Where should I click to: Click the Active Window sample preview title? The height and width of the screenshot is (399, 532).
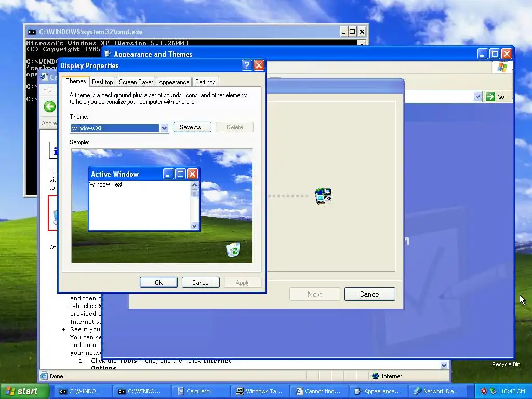pos(115,174)
